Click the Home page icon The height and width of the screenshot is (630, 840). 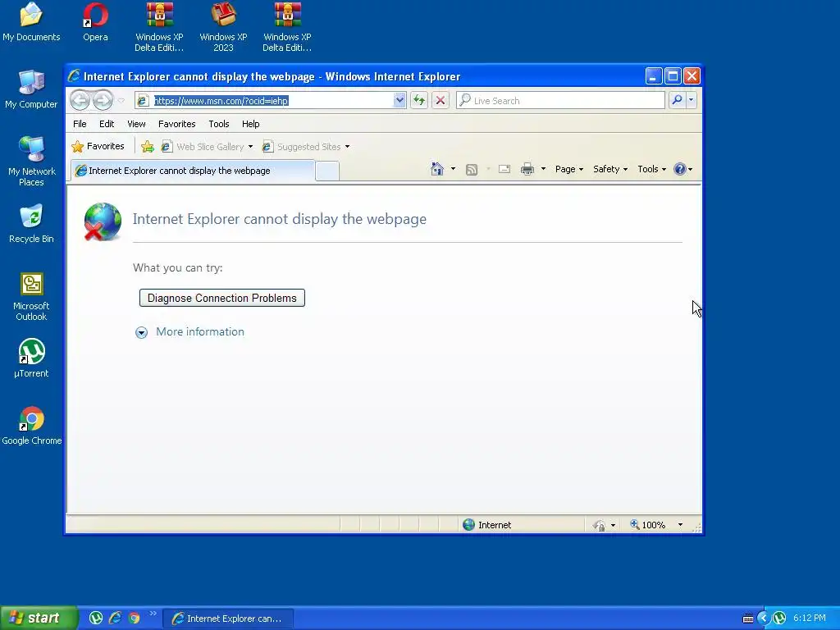pyautogui.click(x=437, y=169)
